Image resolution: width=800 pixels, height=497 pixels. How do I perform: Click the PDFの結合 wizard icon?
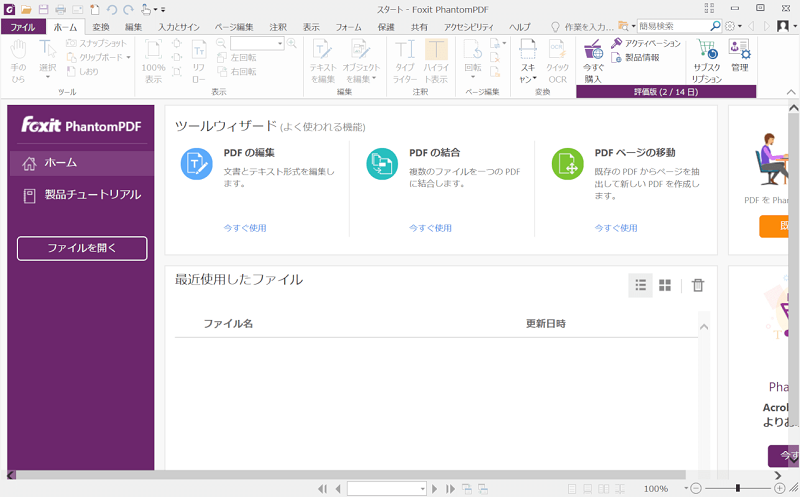click(382, 163)
